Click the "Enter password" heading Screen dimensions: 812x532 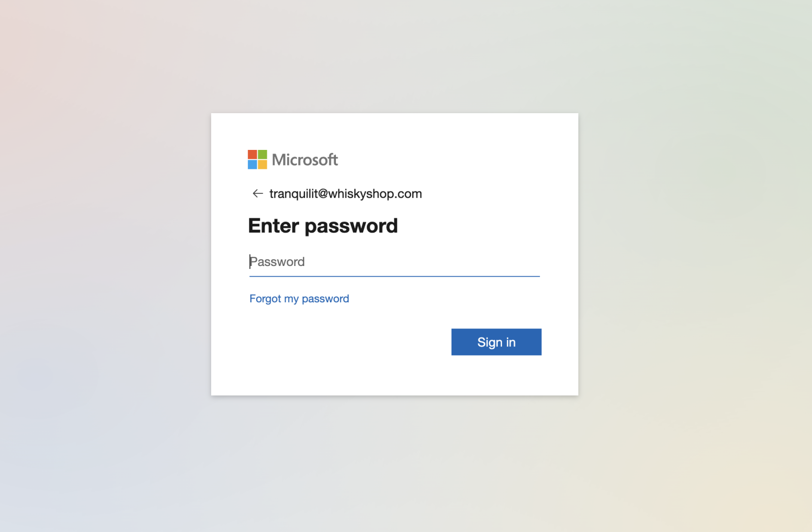coord(322,226)
